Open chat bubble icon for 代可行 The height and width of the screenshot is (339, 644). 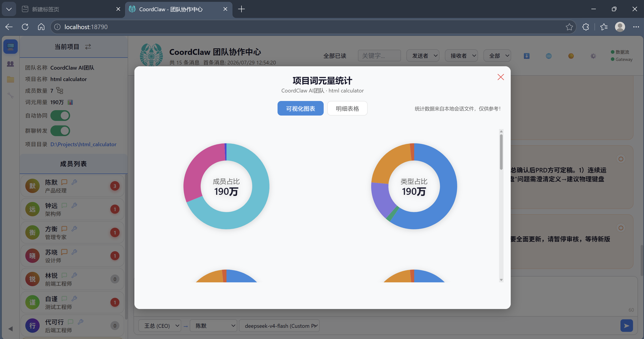click(x=71, y=322)
